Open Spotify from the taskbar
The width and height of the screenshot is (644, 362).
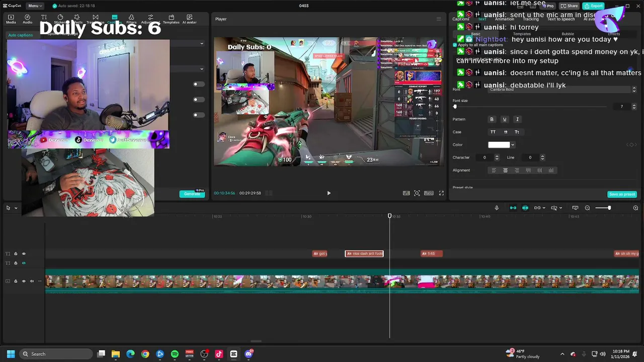click(x=175, y=354)
